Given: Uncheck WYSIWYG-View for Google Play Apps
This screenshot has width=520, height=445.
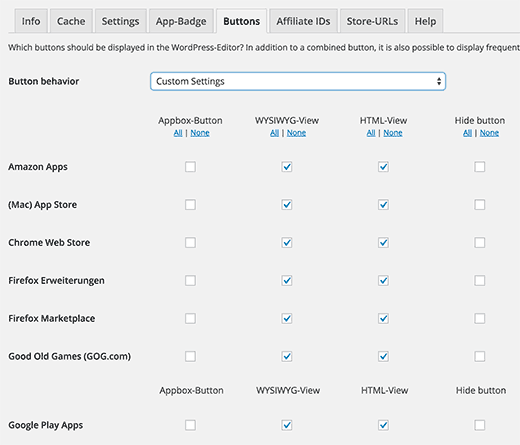Looking at the screenshot, I should point(287,425).
